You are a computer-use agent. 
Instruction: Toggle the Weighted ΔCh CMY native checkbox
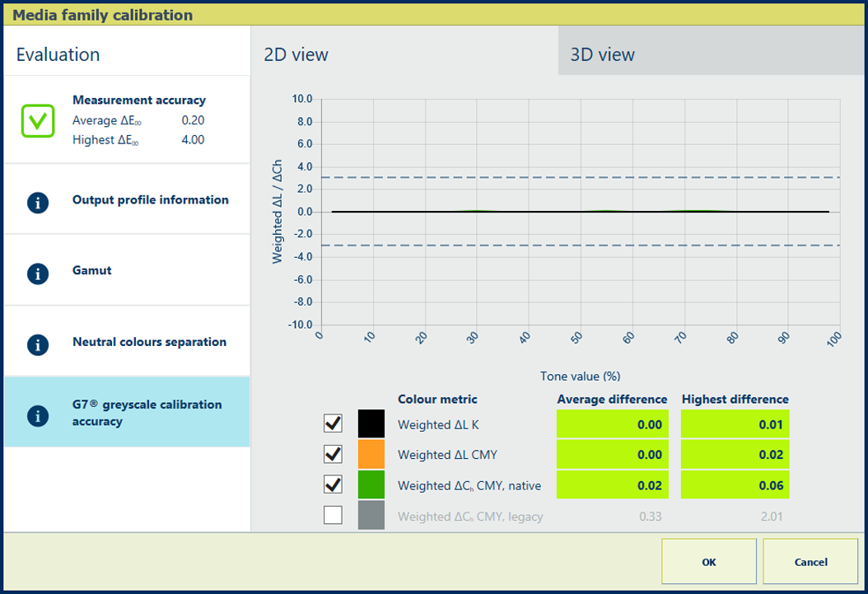coord(333,484)
